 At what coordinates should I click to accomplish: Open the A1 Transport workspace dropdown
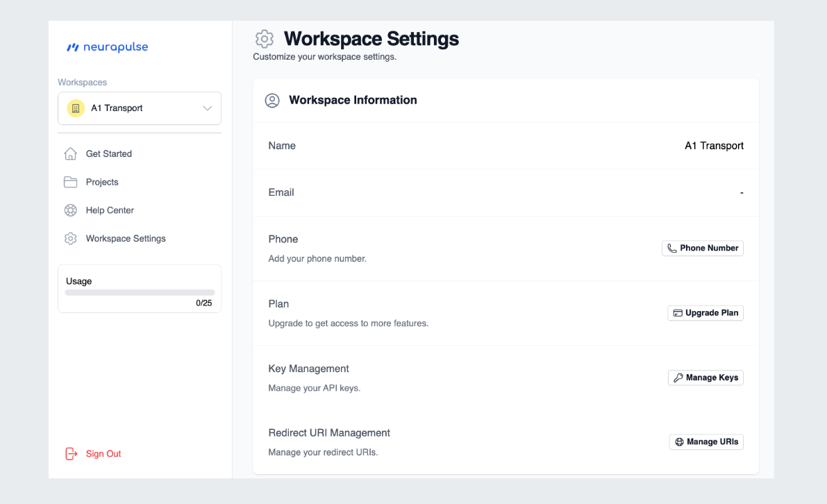tap(140, 108)
